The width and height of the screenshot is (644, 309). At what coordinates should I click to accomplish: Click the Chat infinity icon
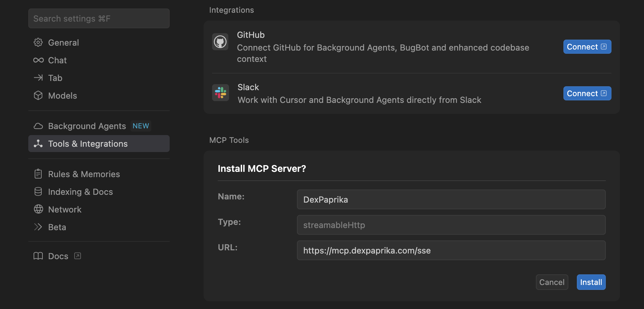pos(38,60)
